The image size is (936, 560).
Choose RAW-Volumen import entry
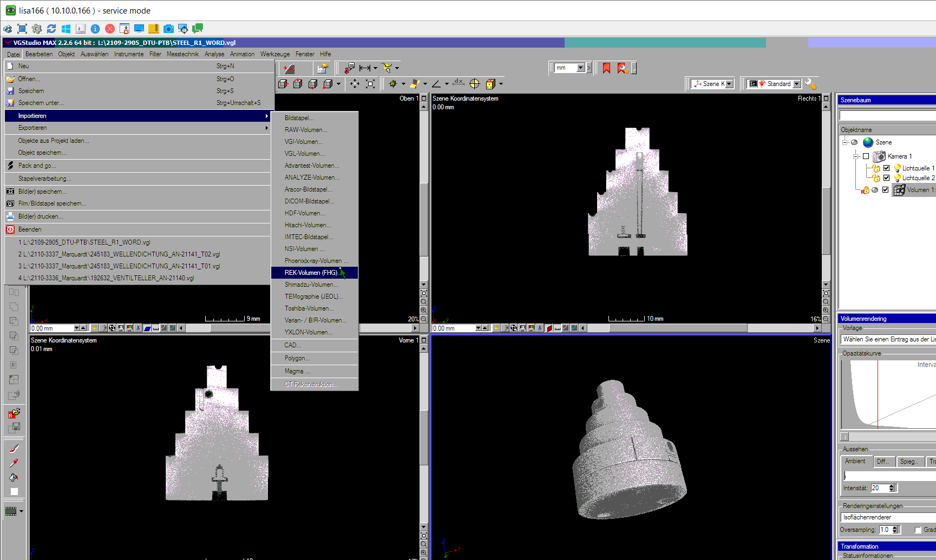click(314, 130)
